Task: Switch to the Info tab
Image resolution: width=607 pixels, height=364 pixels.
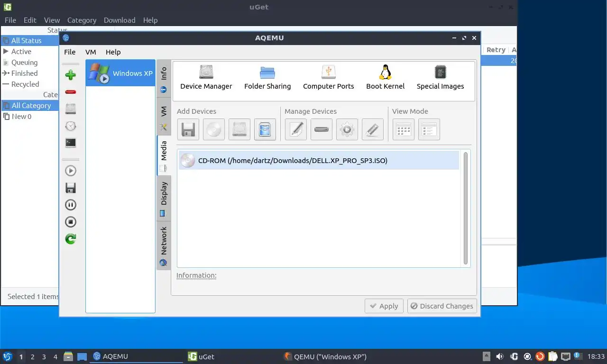Action: pos(164,79)
